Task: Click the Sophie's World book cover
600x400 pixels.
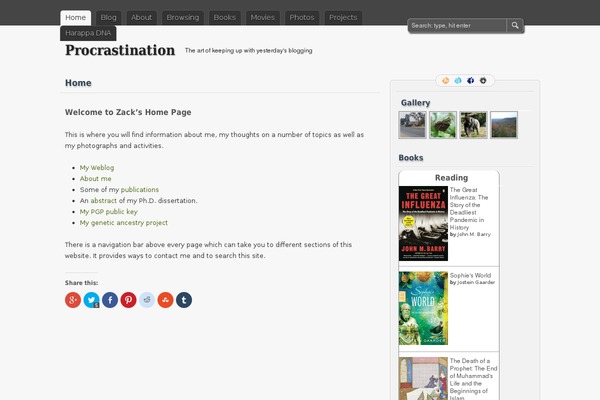Action: point(423,308)
